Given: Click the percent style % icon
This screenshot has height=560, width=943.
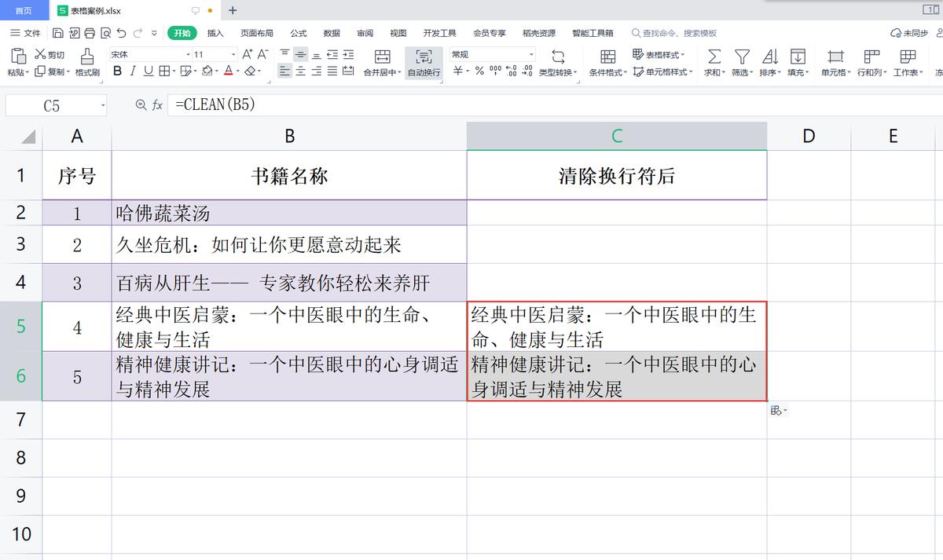Looking at the screenshot, I should pos(479,71).
